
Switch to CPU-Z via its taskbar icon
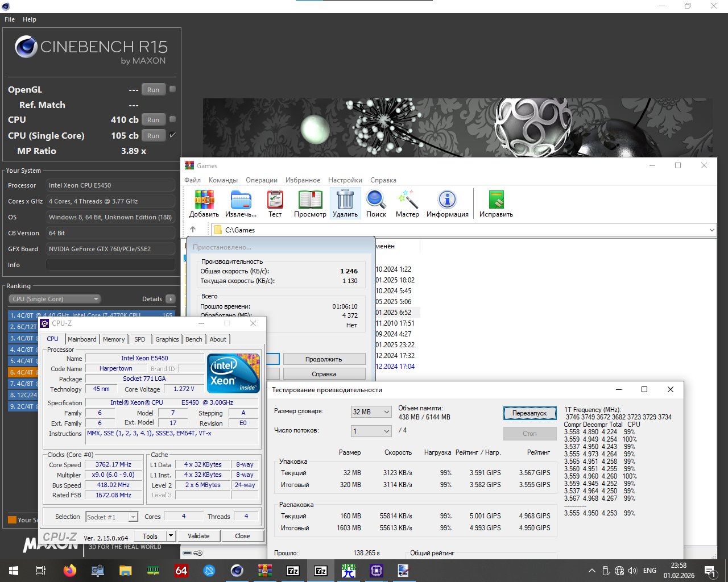tap(377, 571)
